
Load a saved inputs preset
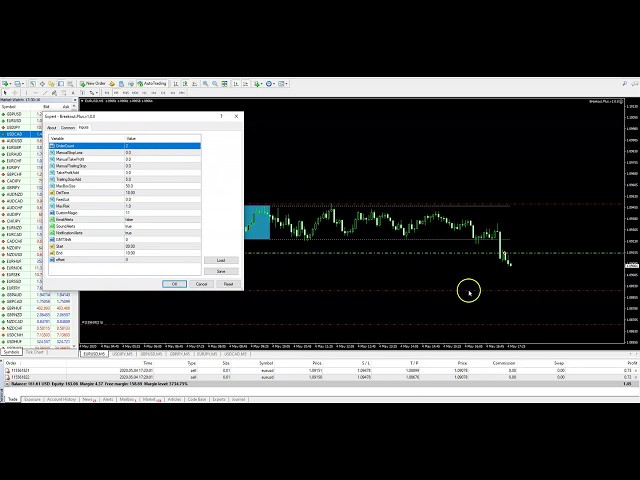pos(221,260)
